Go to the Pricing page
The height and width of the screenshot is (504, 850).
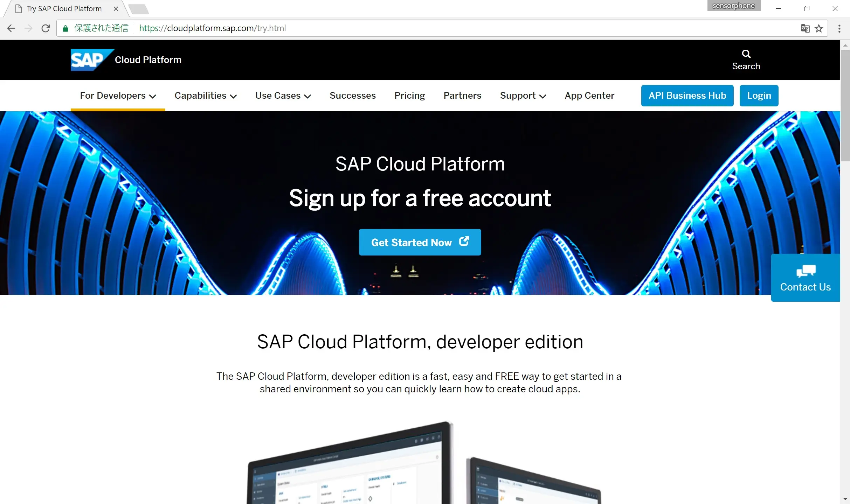point(409,96)
